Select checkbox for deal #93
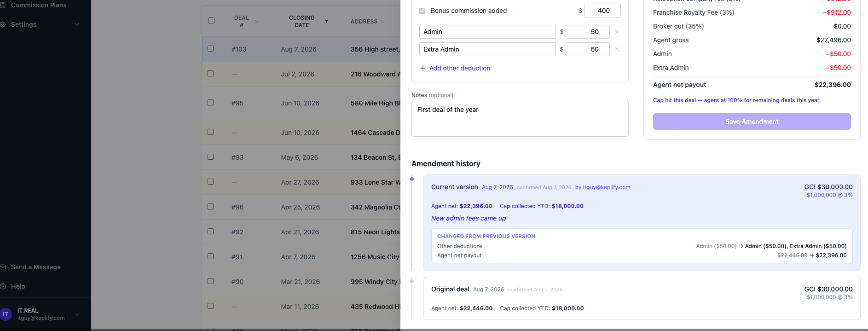The width and height of the screenshot is (868, 331). 211,157
